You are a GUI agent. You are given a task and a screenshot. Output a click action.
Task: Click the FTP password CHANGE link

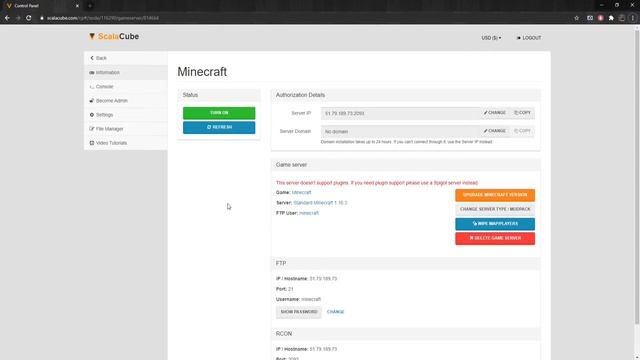click(336, 312)
